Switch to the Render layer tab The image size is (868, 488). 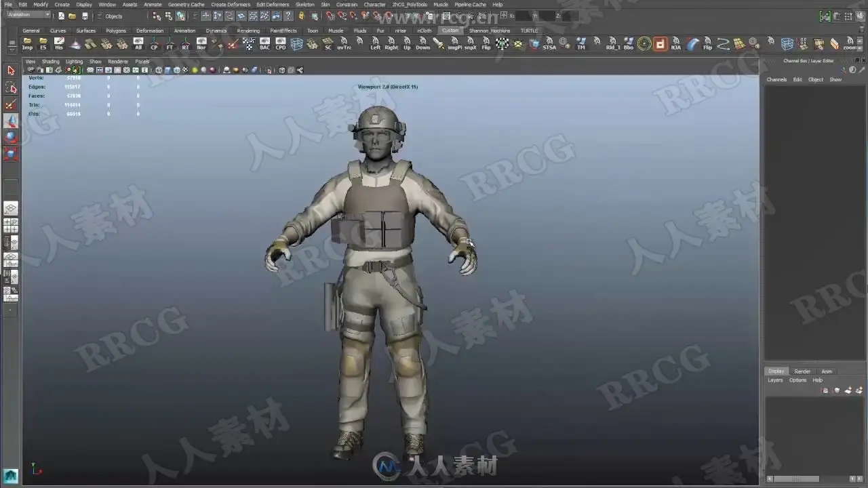pos(802,371)
